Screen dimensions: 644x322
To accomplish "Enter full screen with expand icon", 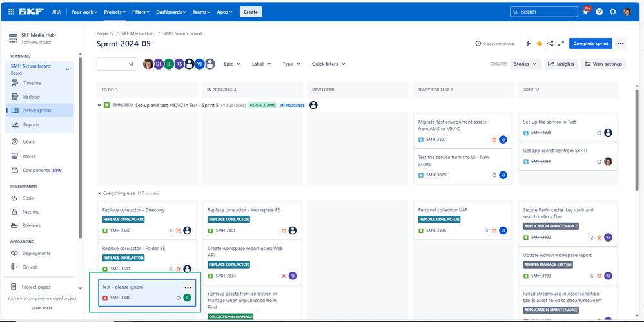I will coord(561,44).
